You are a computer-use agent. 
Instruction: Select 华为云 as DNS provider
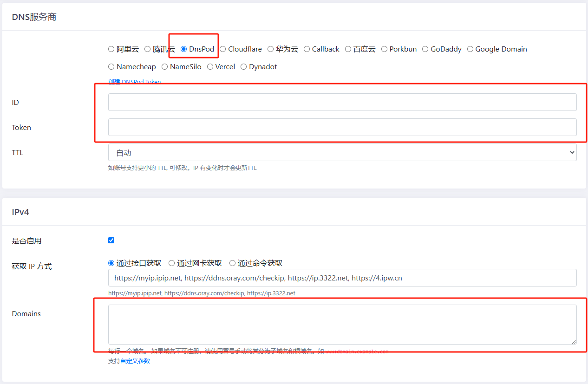(270, 49)
